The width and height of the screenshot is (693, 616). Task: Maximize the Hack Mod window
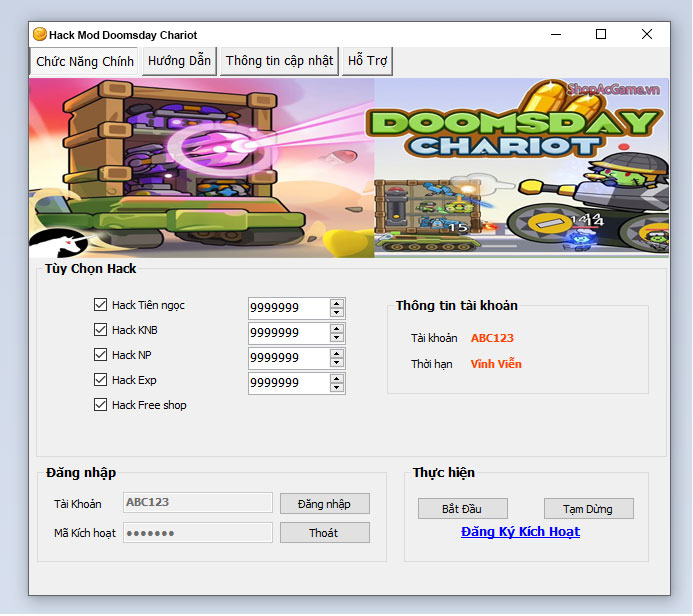(x=601, y=34)
